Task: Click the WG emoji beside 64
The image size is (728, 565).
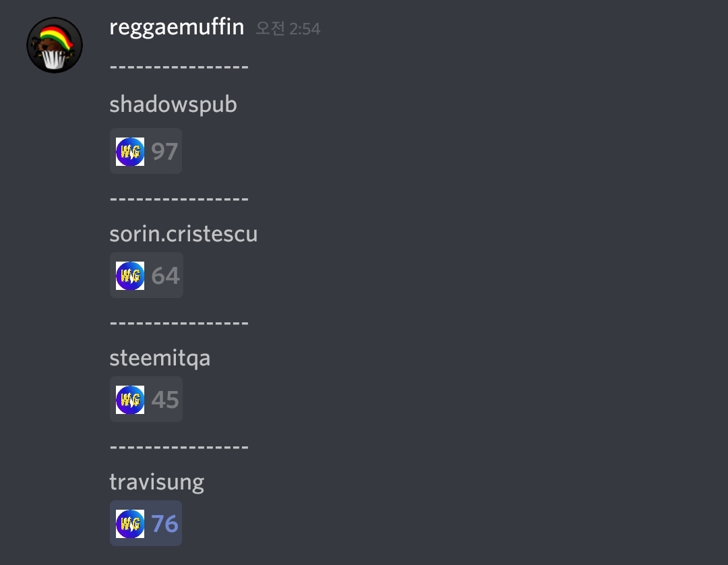Action: click(x=130, y=275)
